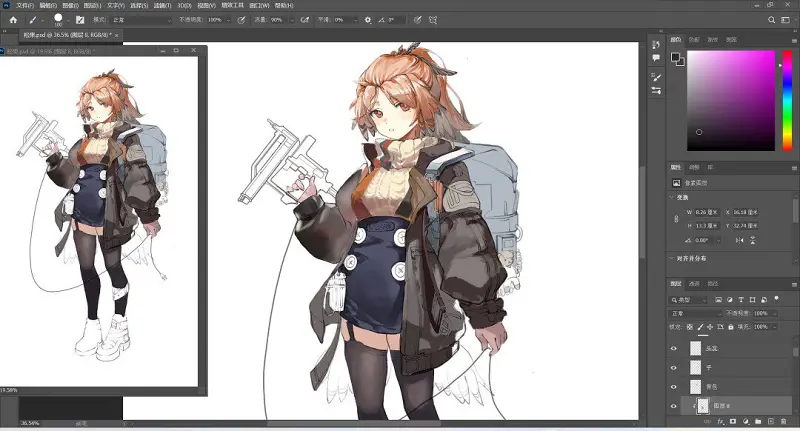Click the flip horizontal icon

(739, 240)
